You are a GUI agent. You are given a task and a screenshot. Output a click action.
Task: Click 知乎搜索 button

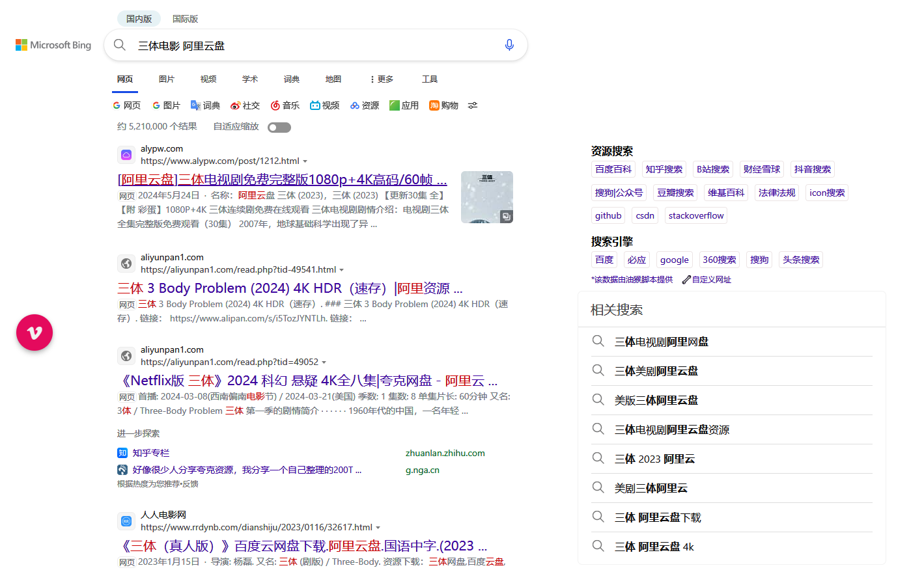click(x=664, y=169)
